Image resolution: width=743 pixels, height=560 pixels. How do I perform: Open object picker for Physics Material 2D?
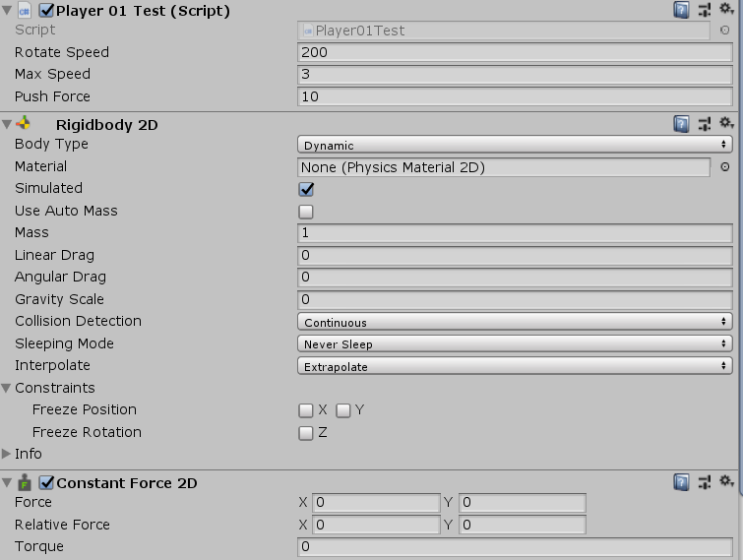tap(724, 166)
